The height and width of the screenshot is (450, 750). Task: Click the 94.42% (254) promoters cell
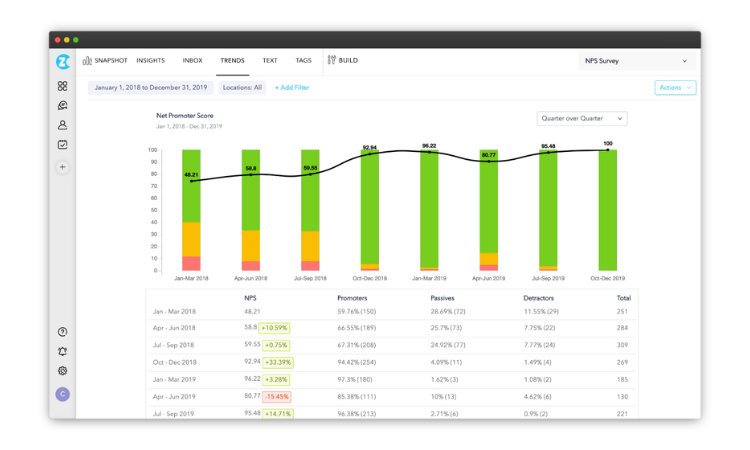coord(356,362)
